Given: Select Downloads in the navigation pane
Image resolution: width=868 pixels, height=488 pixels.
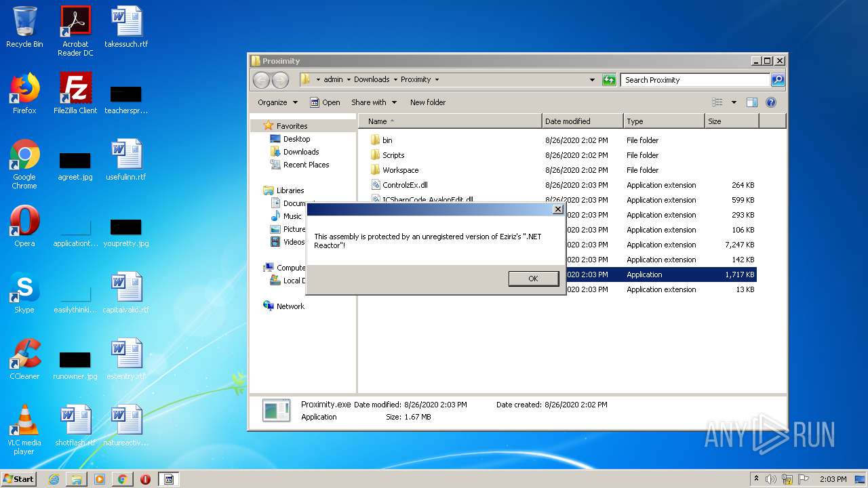Looking at the screenshot, I should point(300,152).
